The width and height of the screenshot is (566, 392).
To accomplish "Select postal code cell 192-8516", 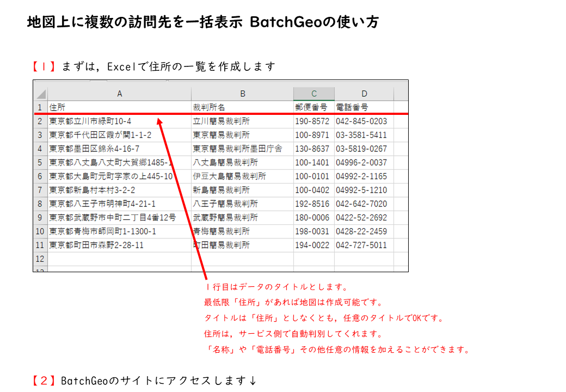I will [314, 204].
